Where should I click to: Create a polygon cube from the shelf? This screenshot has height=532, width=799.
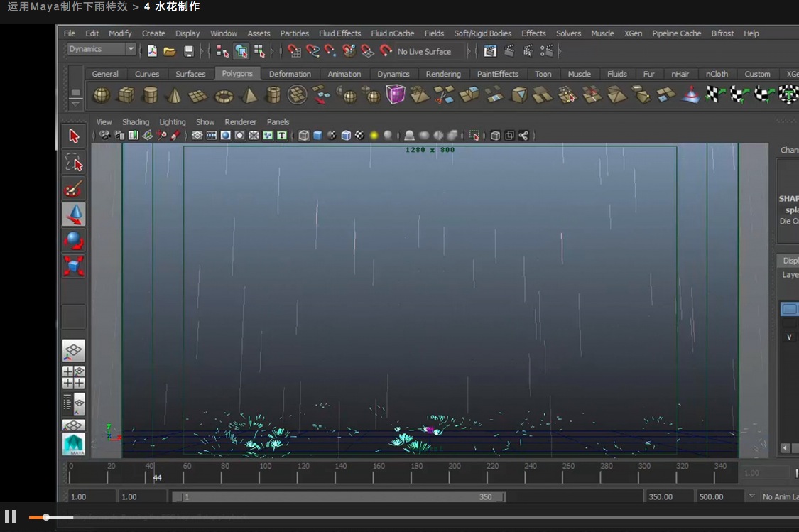126,94
